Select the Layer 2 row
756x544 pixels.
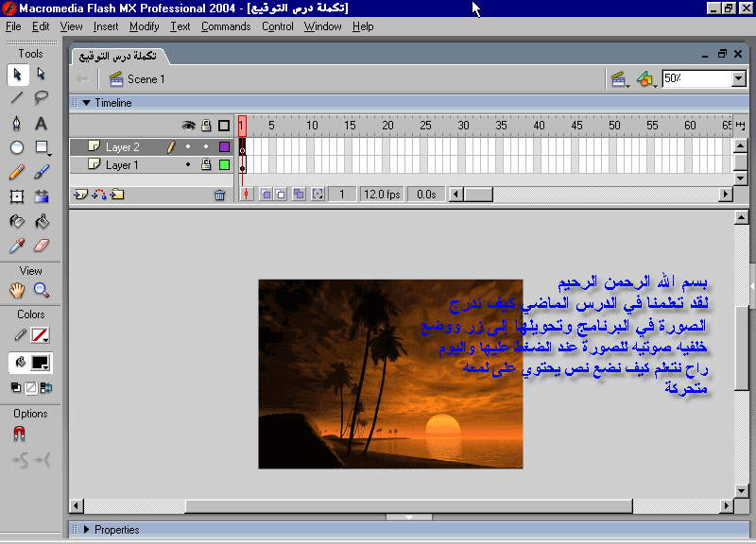coord(151,147)
